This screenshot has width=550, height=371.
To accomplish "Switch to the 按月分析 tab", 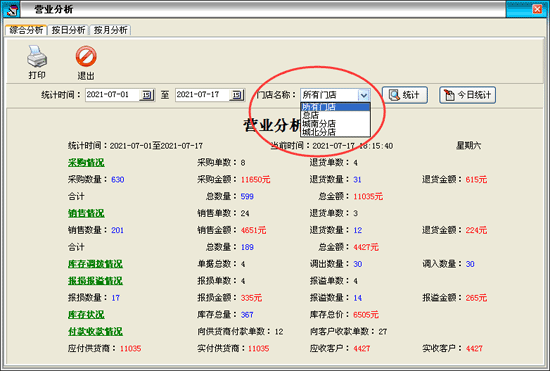I will click(x=110, y=30).
